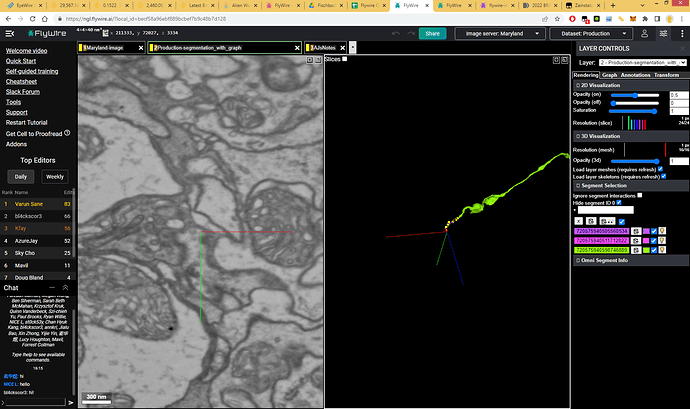Collapse the Segment Selection section
This screenshot has width=690, height=409.
coord(631,186)
